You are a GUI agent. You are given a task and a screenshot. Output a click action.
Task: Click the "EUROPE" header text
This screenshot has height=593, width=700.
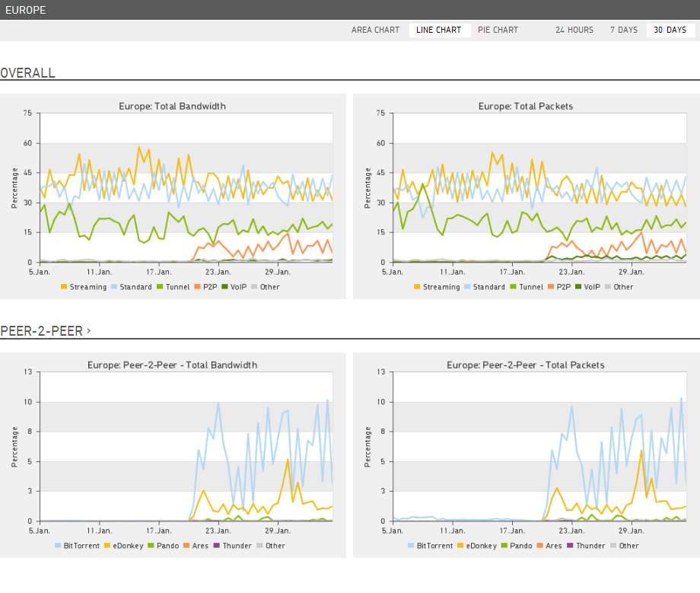pyautogui.click(x=25, y=10)
